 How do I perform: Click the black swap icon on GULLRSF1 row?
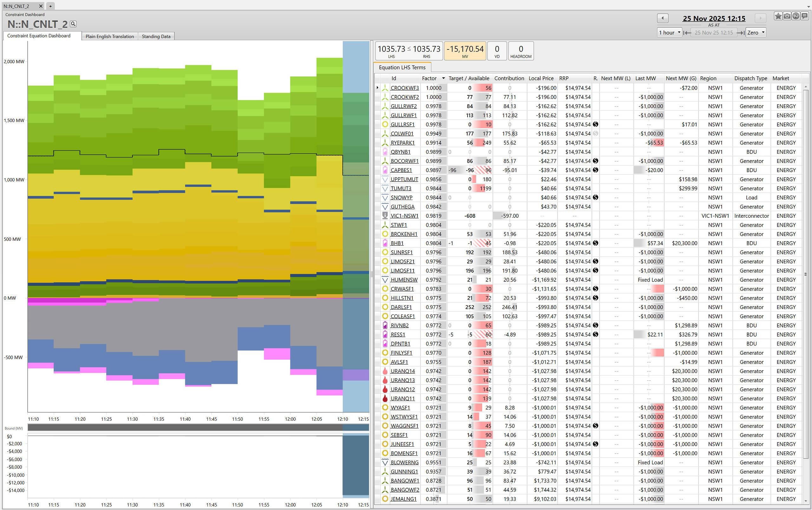pos(595,124)
